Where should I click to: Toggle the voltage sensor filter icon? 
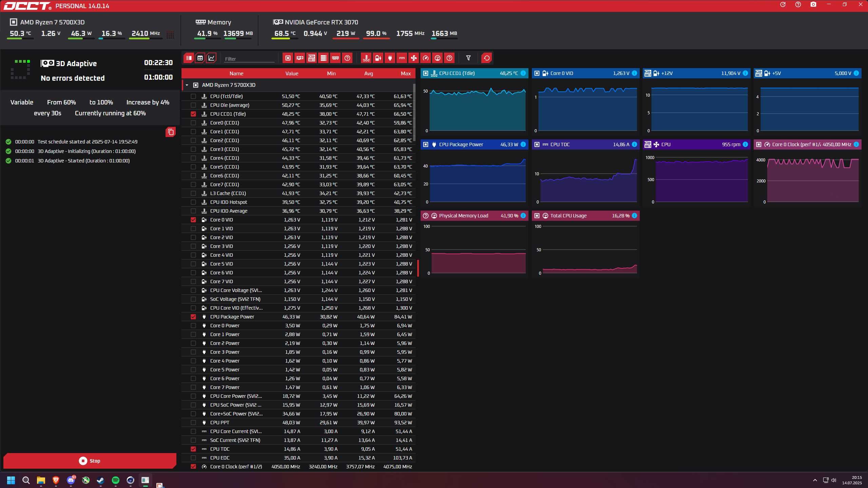378,58
